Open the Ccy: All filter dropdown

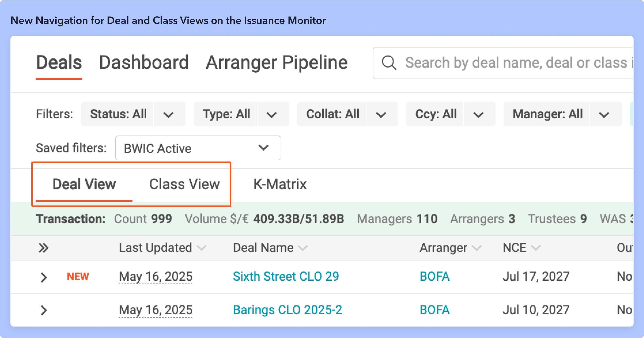tap(478, 114)
